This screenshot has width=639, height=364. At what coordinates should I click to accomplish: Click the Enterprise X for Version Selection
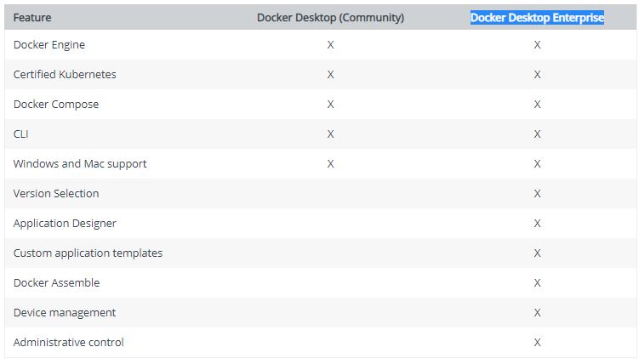(x=537, y=193)
